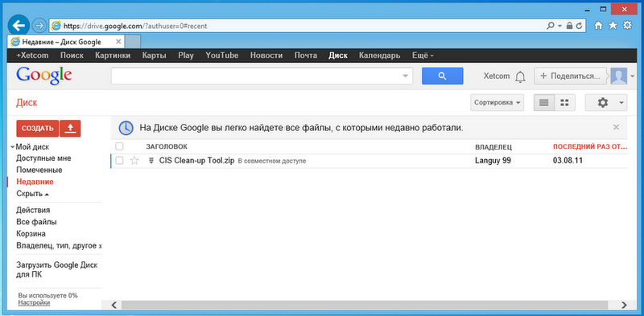Click the СОЗДАТЬ button
644x316 pixels.
(38, 129)
